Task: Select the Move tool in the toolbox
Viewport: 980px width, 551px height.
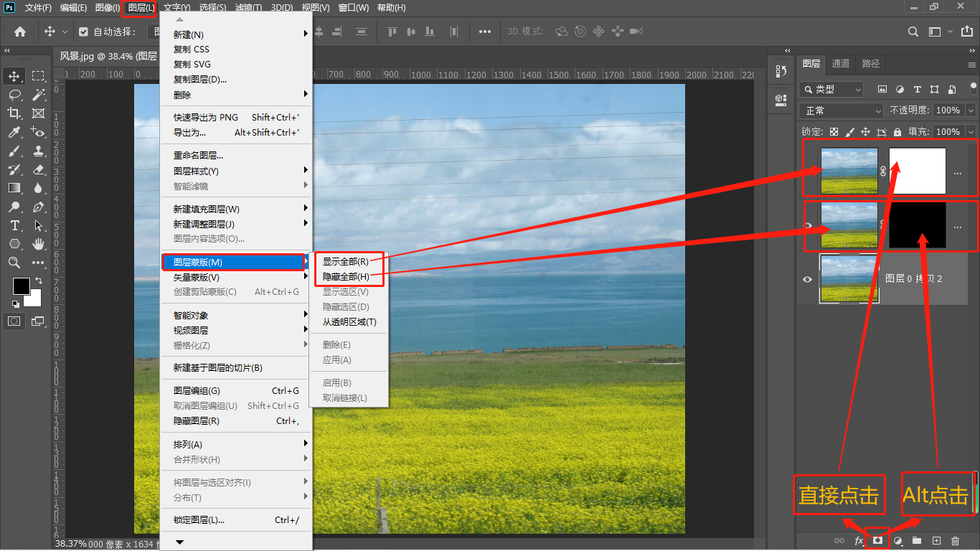Action: (14, 76)
